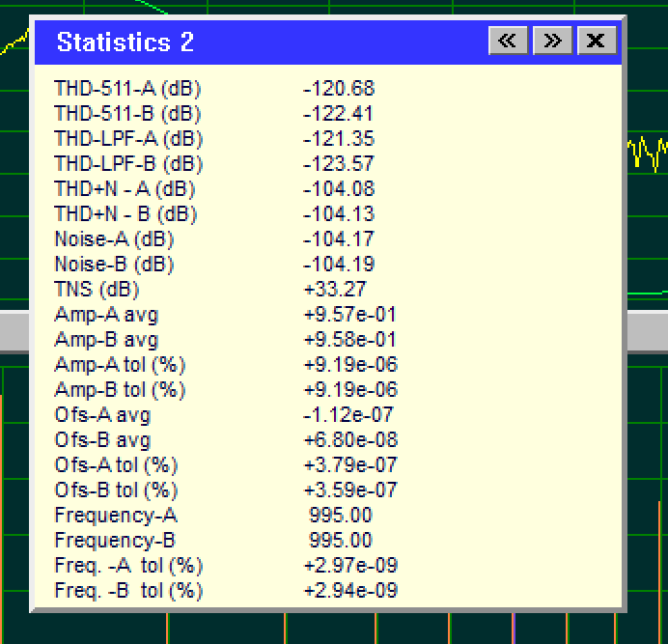Select Ofs-B avg label
The height and width of the screenshot is (644, 668).
pos(102,440)
